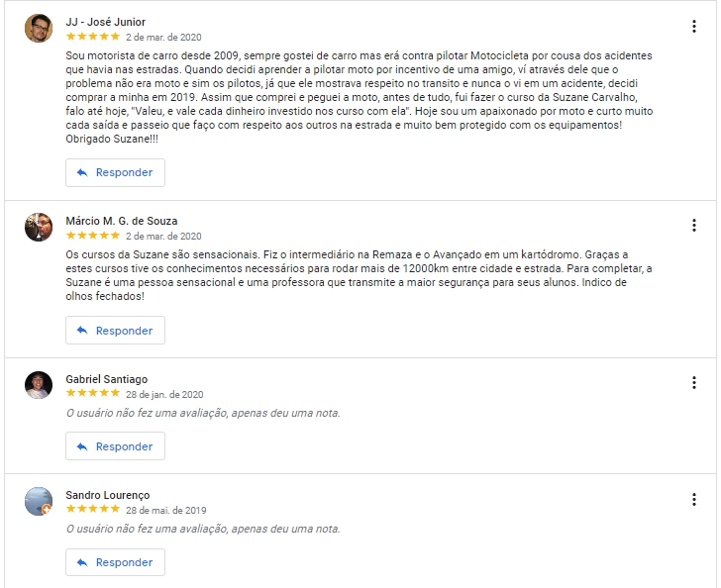Image resolution: width=721 pixels, height=588 pixels.
Task: Open more options for Márcio's review
Action: pyautogui.click(x=694, y=226)
